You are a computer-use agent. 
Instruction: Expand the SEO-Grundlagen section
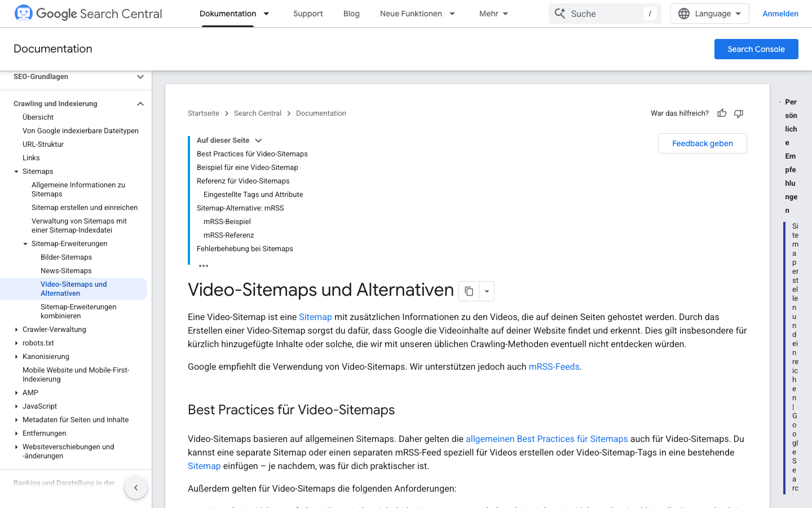coord(140,77)
